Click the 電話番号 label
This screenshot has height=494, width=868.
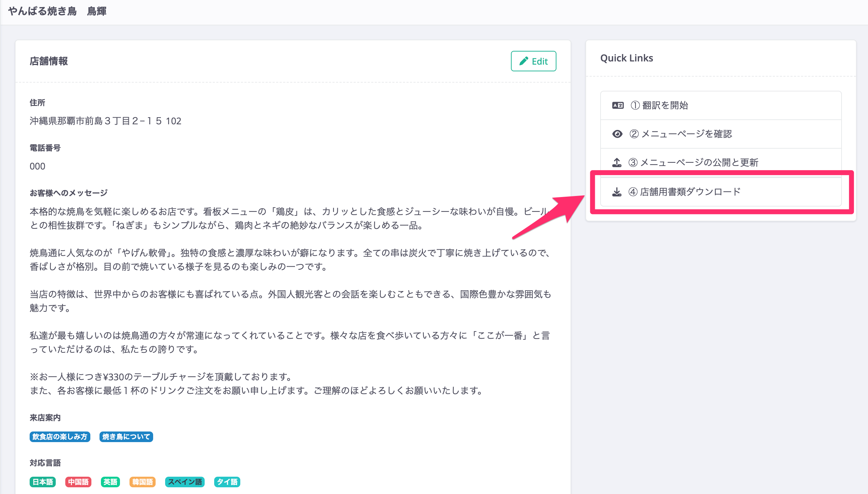click(45, 148)
